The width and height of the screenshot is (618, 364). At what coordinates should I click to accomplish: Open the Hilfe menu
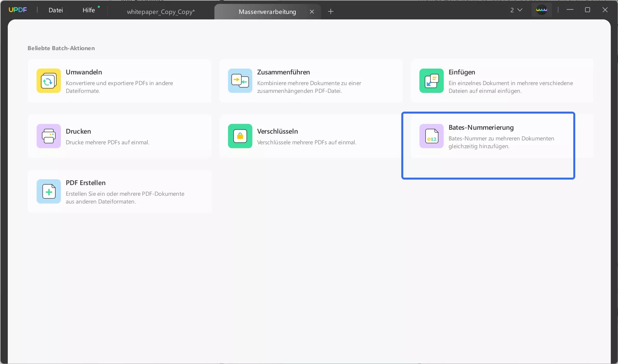tap(89, 10)
